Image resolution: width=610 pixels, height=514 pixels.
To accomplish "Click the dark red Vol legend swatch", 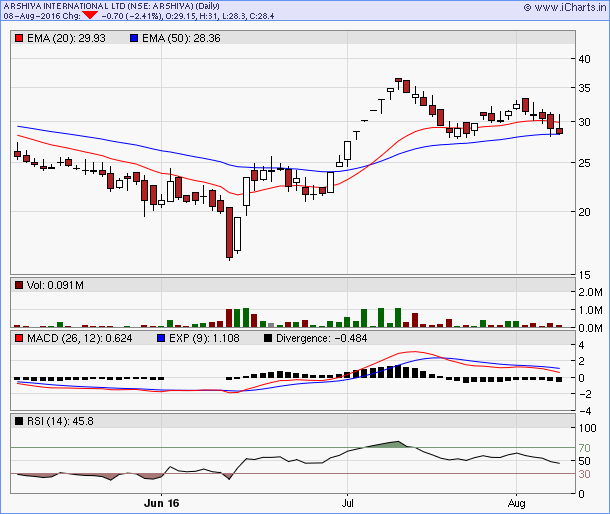I will tap(19, 285).
